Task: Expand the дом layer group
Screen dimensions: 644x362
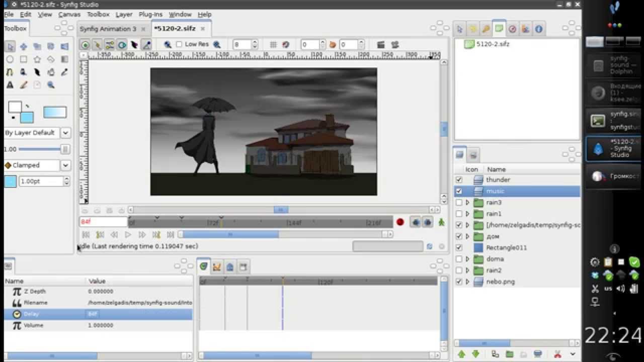Action: [x=468, y=236]
